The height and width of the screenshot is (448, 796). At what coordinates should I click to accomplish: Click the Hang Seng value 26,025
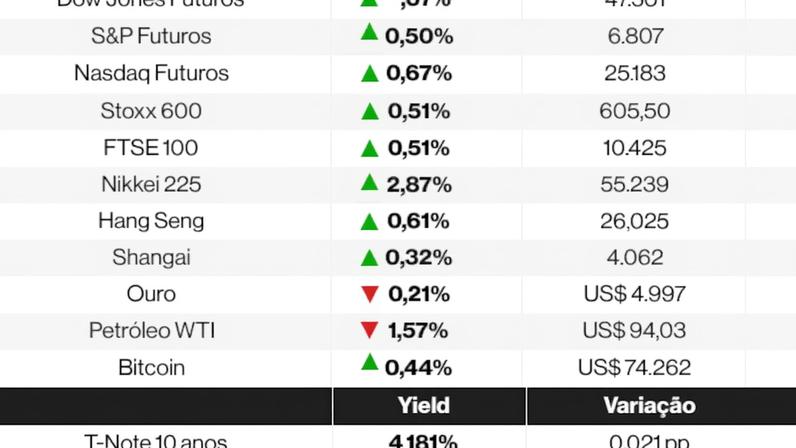635,221
